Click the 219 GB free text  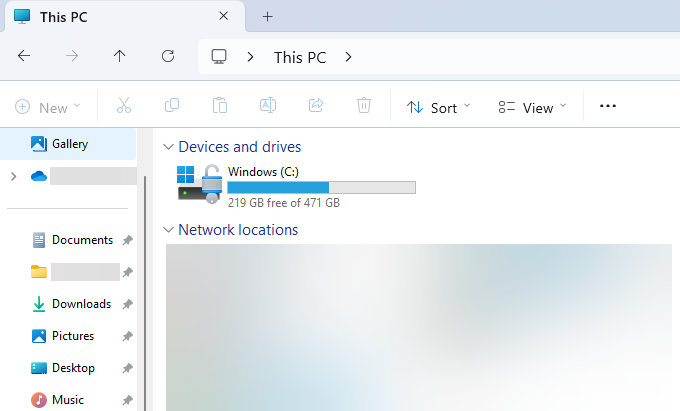pyautogui.click(x=284, y=203)
